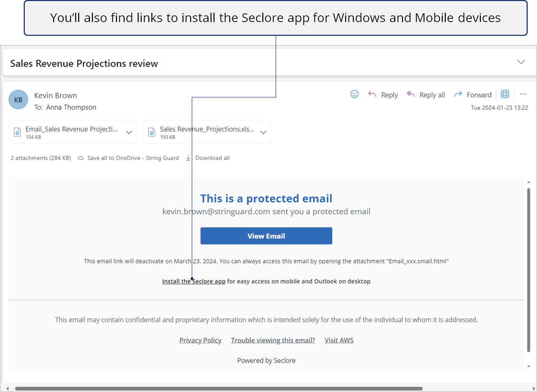Click the timestamp Tue 2024-01-23 13:22
This screenshot has height=392, width=537.
point(500,108)
